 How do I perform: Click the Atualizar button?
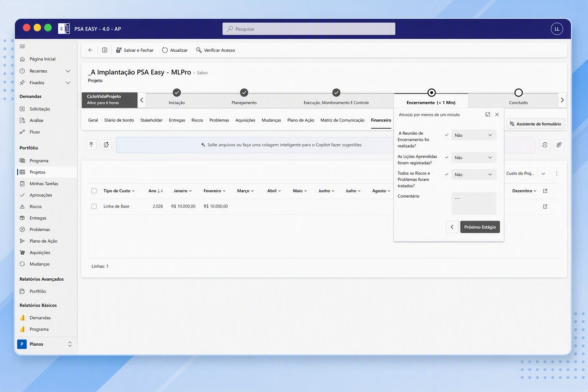[x=175, y=50]
